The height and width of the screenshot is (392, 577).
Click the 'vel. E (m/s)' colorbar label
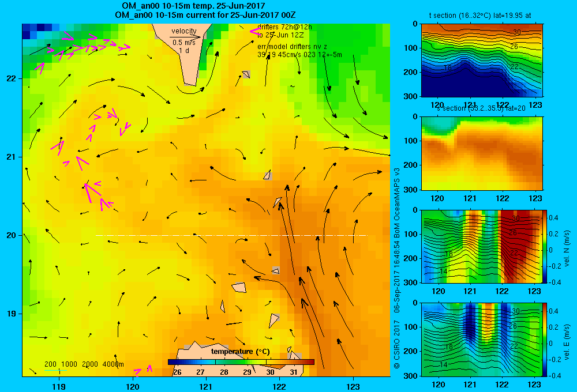[x=567, y=342]
